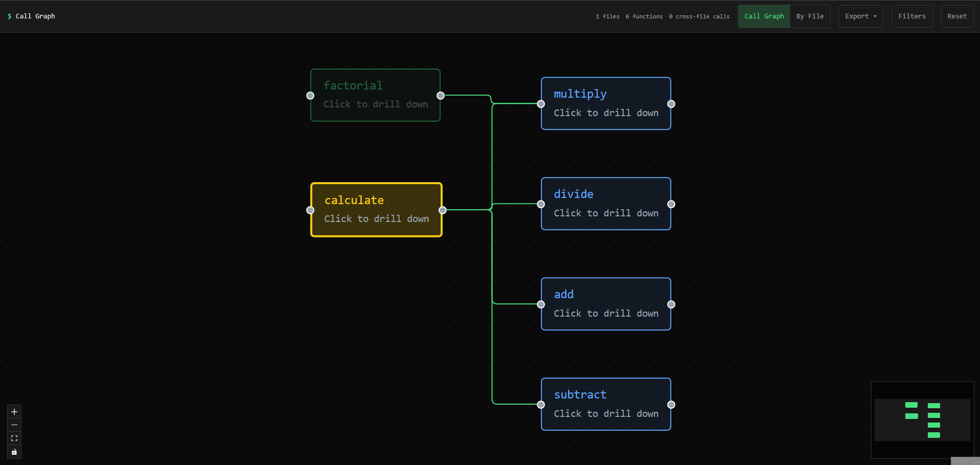Open the Export dropdown
Viewport: 980px width, 465px height.
pyautogui.click(x=860, y=16)
